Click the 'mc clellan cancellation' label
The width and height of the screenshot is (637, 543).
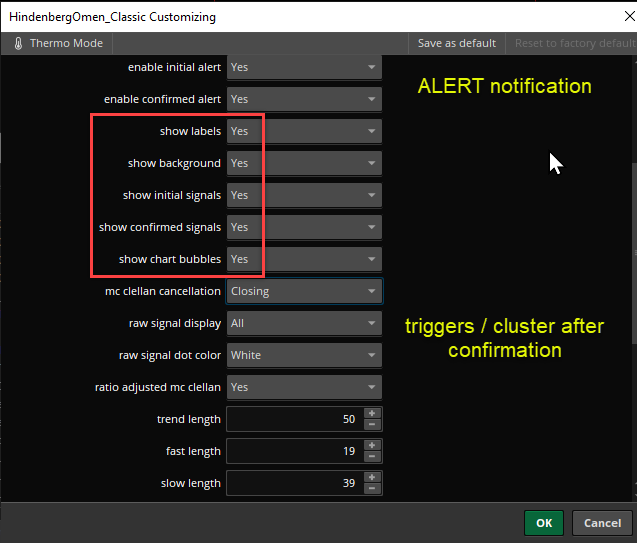coord(163,291)
